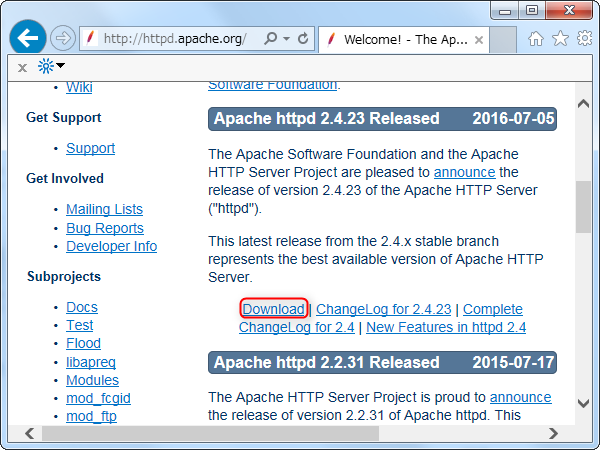The width and height of the screenshot is (600, 450).
Task: Open the libapreq link
Action: (x=91, y=362)
